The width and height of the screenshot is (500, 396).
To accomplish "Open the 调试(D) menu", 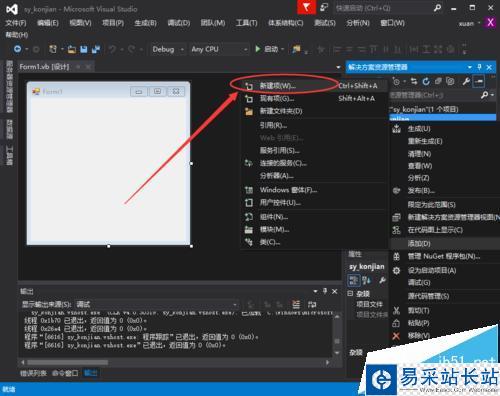I will point(179,23).
